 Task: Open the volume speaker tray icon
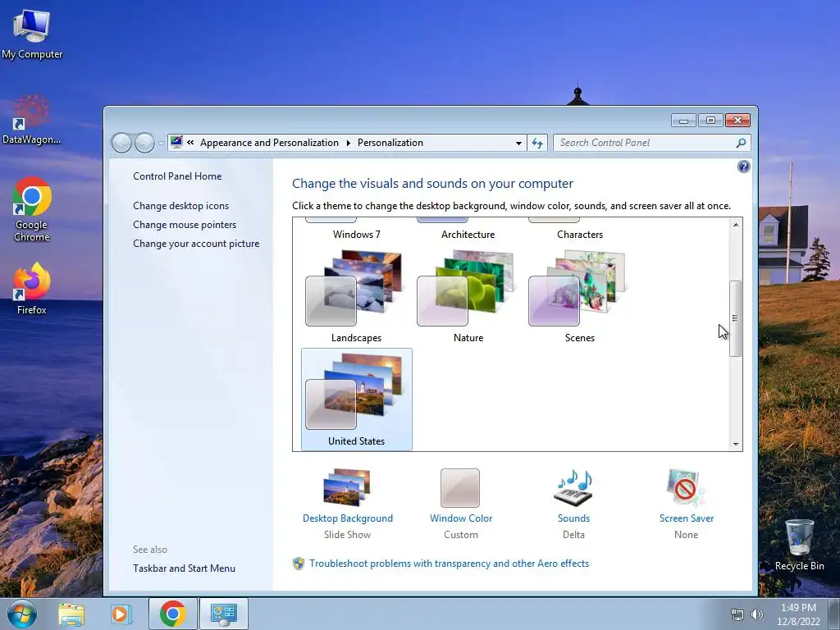[757, 614]
